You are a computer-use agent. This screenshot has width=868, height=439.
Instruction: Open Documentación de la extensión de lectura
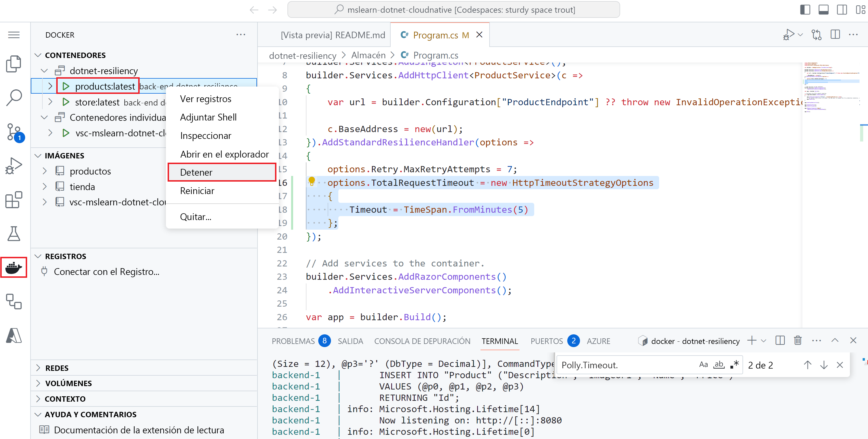138,430
